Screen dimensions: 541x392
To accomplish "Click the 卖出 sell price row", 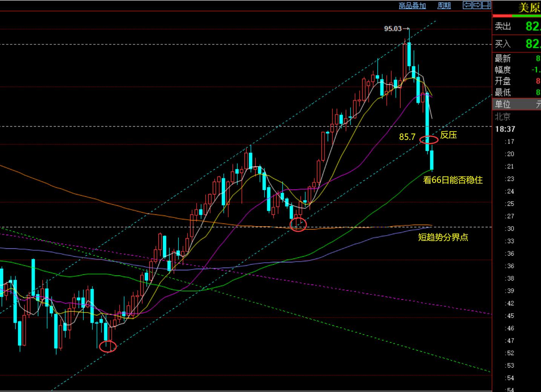I will 516,26.
